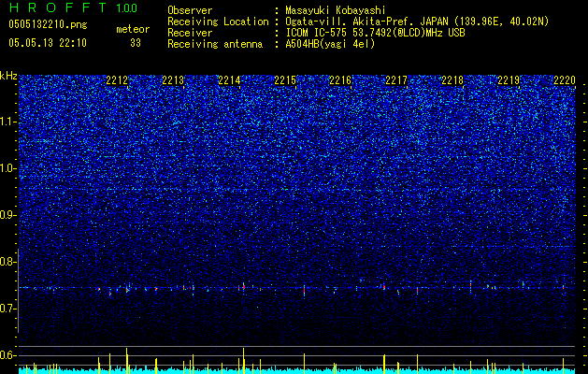
Task: Select observer name Masayuki Kobayashi
Action: [x=336, y=10]
